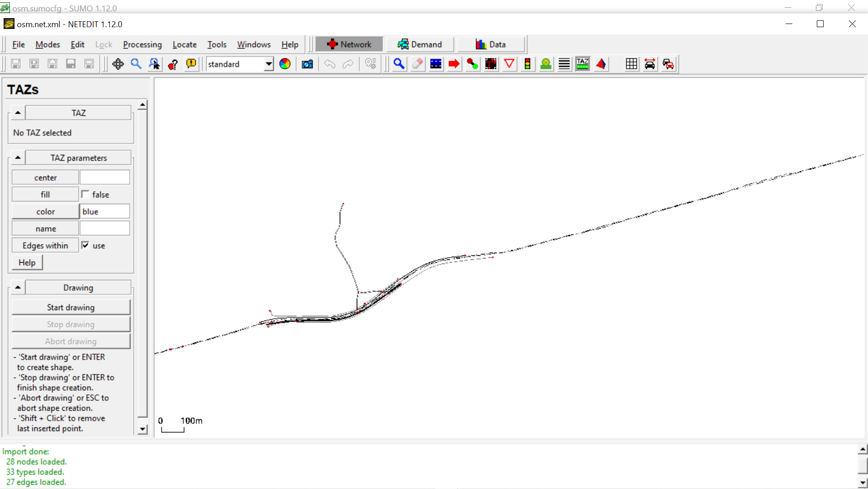Image resolution: width=868 pixels, height=489 pixels.
Task: Select the Inspect mode magnifier icon
Action: [x=399, y=64]
